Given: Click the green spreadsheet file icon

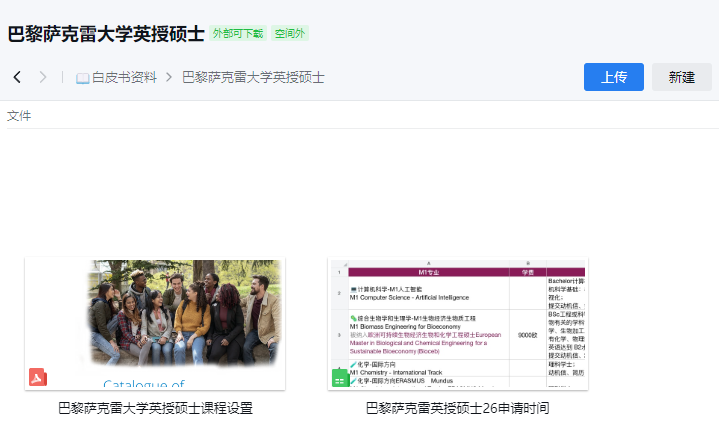Looking at the screenshot, I should pyautogui.click(x=341, y=378).
